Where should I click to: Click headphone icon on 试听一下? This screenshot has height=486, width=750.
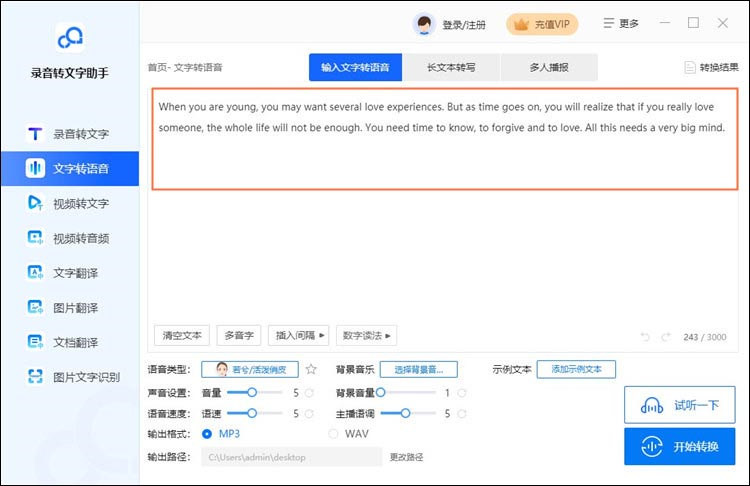pyautogui.click(x=652, y=406)
